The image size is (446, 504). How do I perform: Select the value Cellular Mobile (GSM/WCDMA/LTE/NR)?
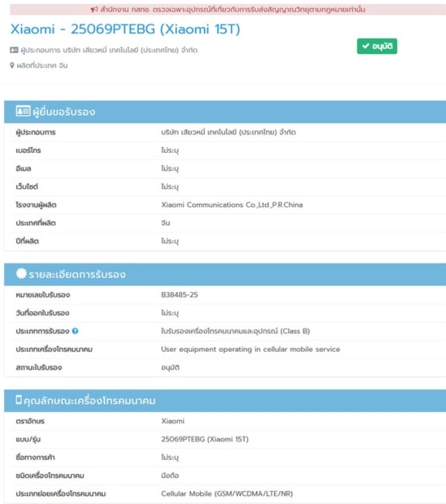point(227,493)
